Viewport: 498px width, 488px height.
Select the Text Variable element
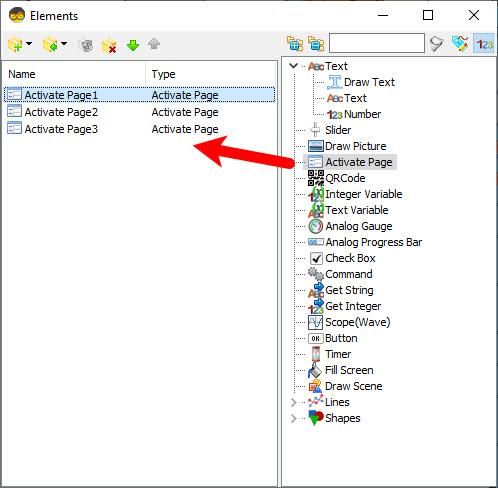pyautogui.click(x=357, y=210)
